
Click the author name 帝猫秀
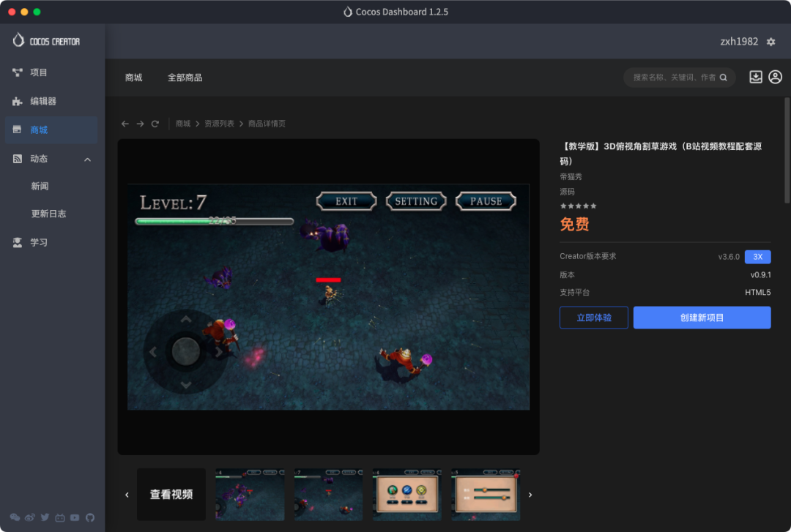click(x=571, y=176)
